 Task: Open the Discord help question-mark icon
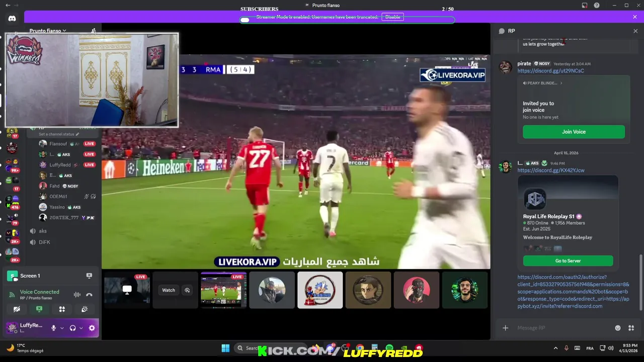point(597,5)
